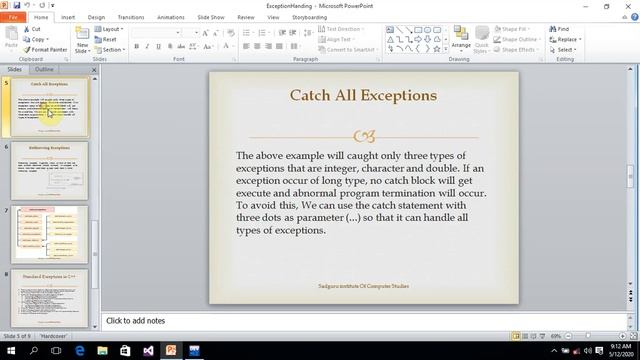640x360 pixels.
Task: Open the Select dropdown
Action: pos(563,49)
